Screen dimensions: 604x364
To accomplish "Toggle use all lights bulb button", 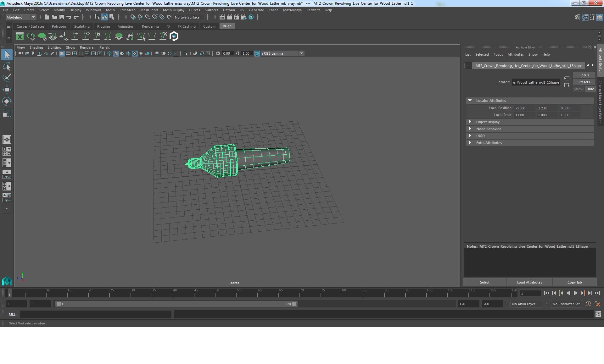I will coord(141,53).
